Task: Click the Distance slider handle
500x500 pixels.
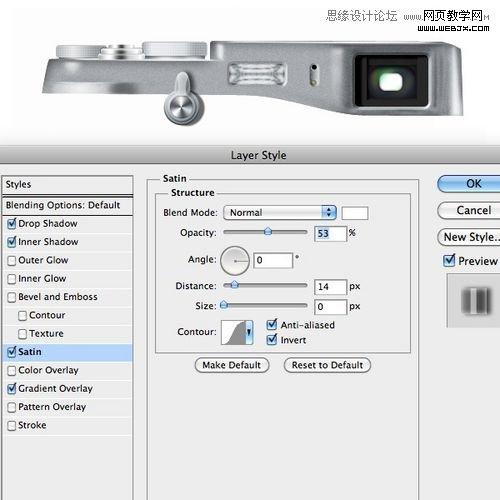Action: [x=235, y=284]
